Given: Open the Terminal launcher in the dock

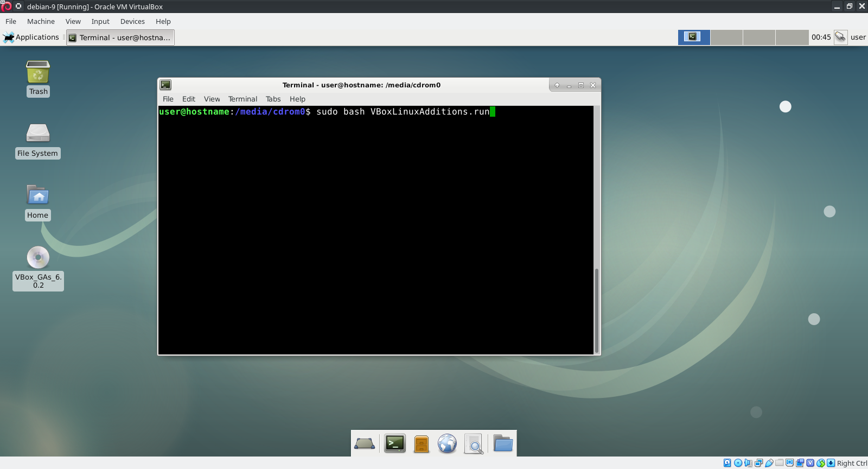Looking at the screenshot, I should click(x=394, y=443).
